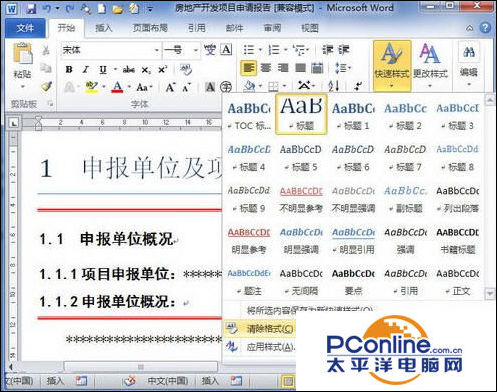The image size is (497, 392).
Task: Choose Apply Styles (应用样式) menu entry
Action: point(259,347)
